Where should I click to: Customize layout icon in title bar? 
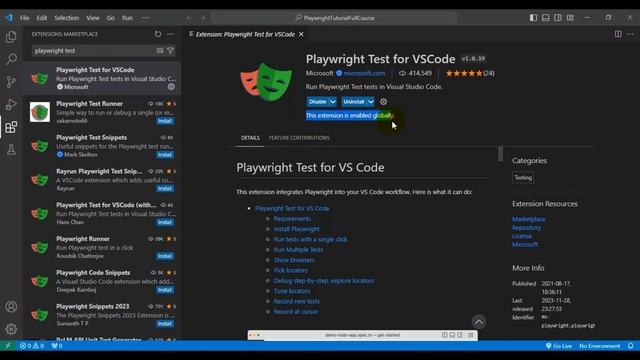coord(570,18)
